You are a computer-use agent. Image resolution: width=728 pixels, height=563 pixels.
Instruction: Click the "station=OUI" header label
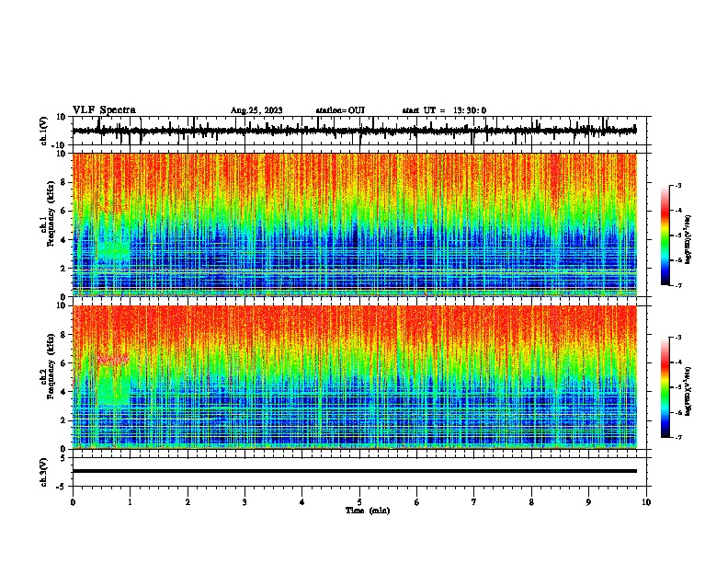[x=340, y=110]
